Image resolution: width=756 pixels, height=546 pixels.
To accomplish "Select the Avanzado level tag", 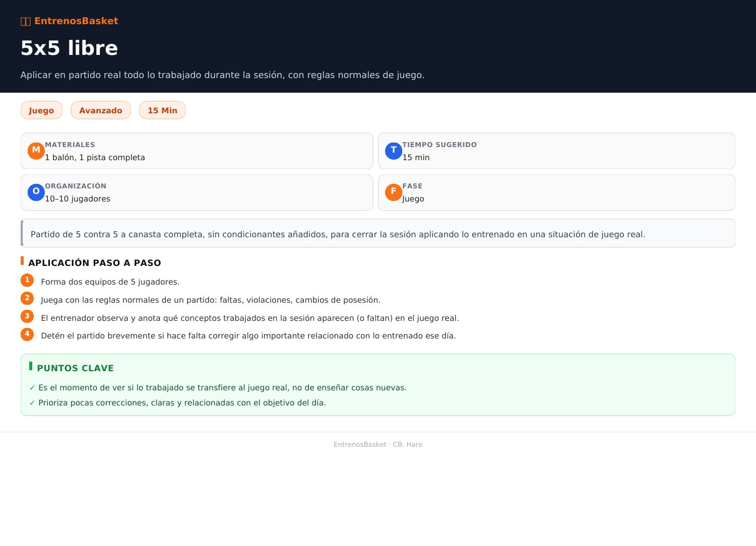I will 101,110.
